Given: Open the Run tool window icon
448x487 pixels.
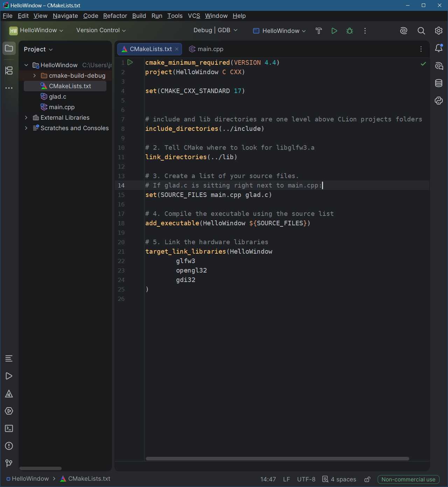Looking at the screenshot, I should point(9,376).
